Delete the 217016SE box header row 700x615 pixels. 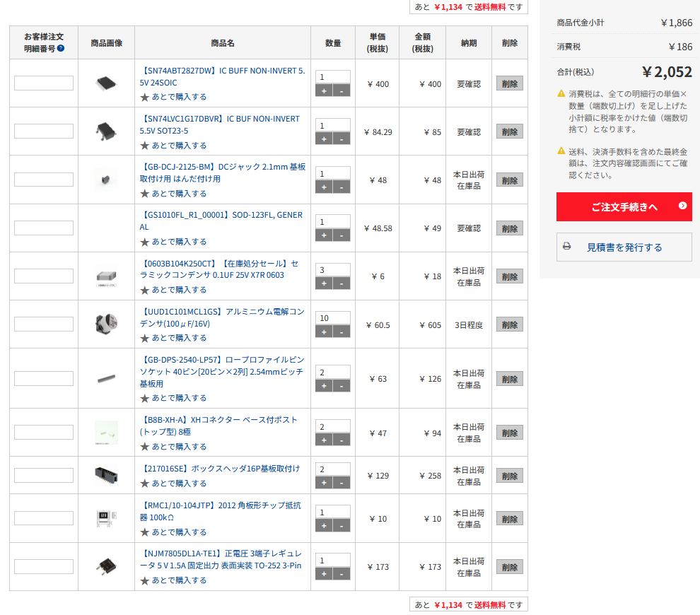tap(509, 476)
